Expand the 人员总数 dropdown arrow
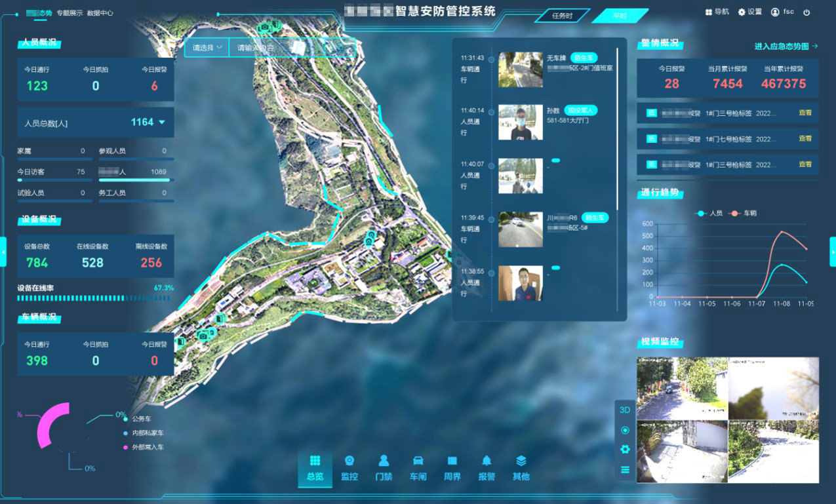Viewport: 836px width, 504px height. click(x=162, y=123)
